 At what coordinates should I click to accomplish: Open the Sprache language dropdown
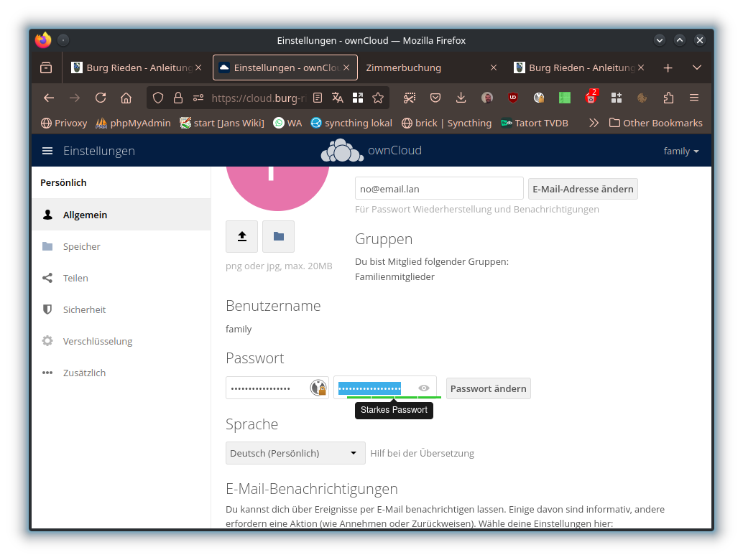[x=292, y=453]
